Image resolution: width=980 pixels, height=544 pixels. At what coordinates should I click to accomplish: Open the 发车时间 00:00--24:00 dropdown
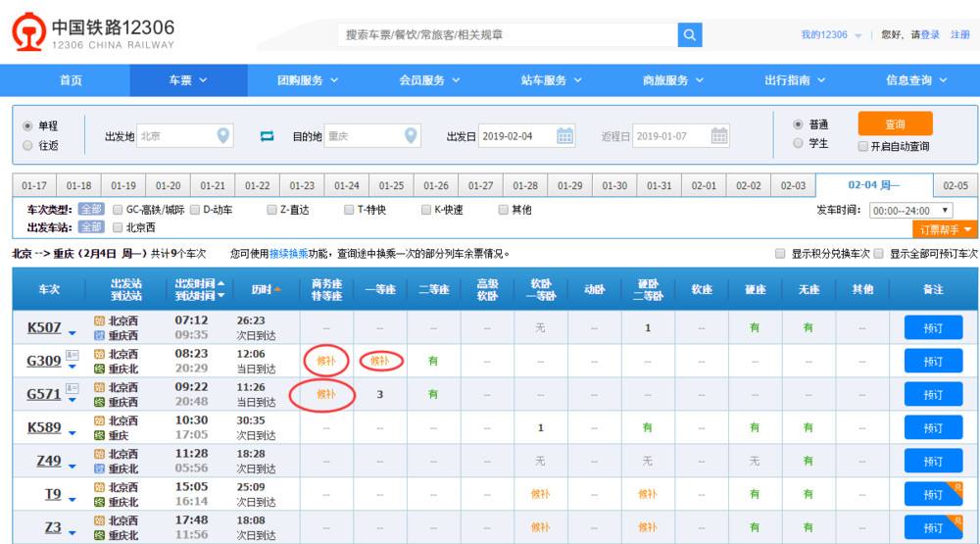[x=910, y=211]
